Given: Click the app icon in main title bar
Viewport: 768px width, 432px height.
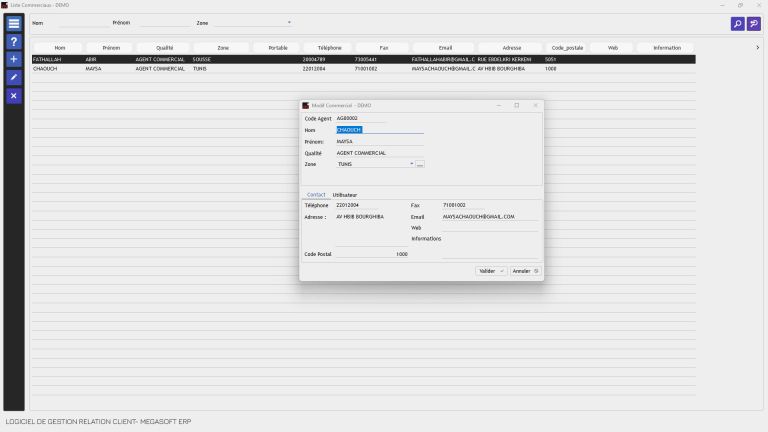Looking at the screenshot, I should tap(4, 5).
